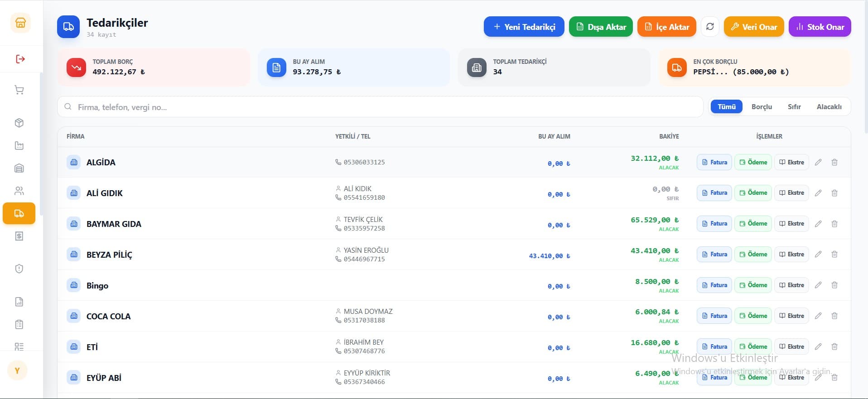Click the Yeni Tedarikçi button

[x=524, y=27]
